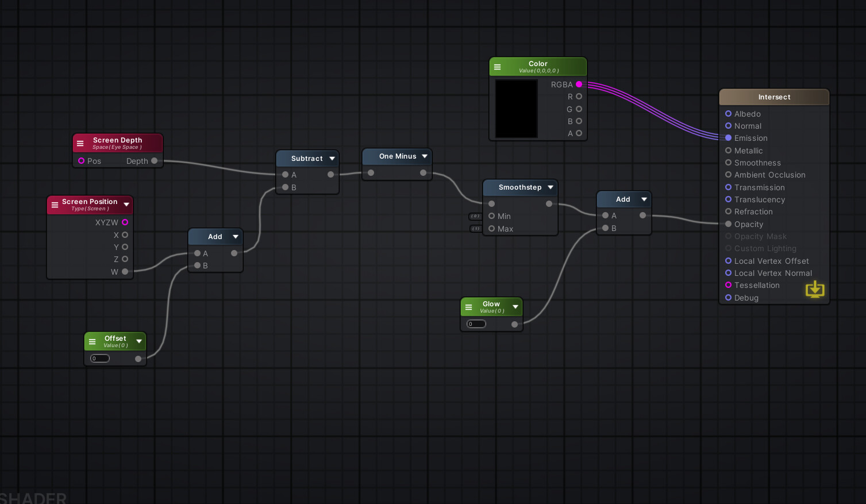866x504 pixels.
Task: Click the black color preview swatch in Color node
Action: (517, 109)
